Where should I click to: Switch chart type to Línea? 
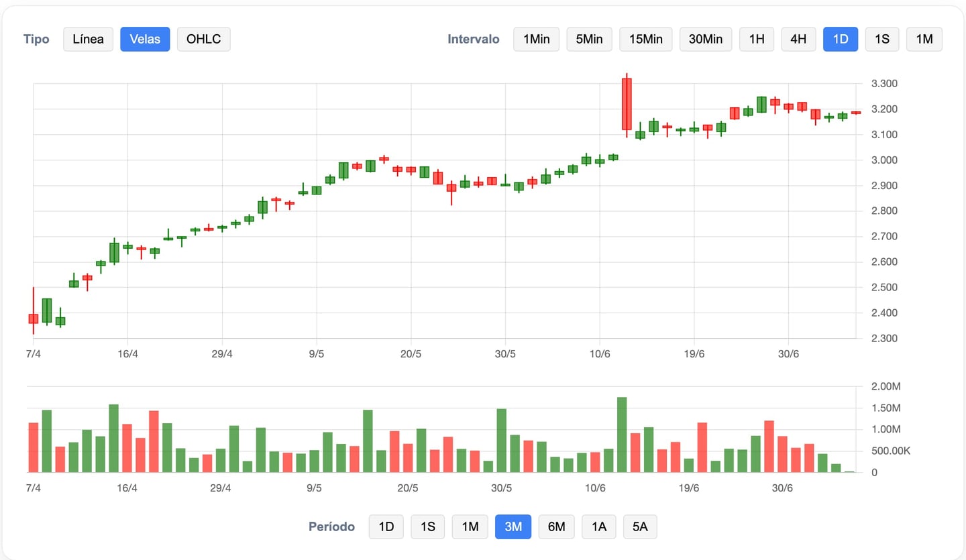pyautogui.click(x=88, y=39)
